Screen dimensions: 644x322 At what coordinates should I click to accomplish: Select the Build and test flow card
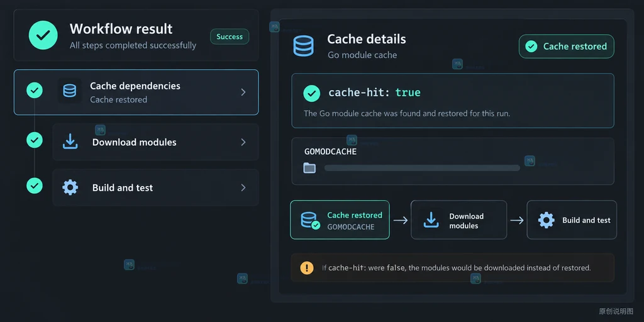[x=572, y=219]
